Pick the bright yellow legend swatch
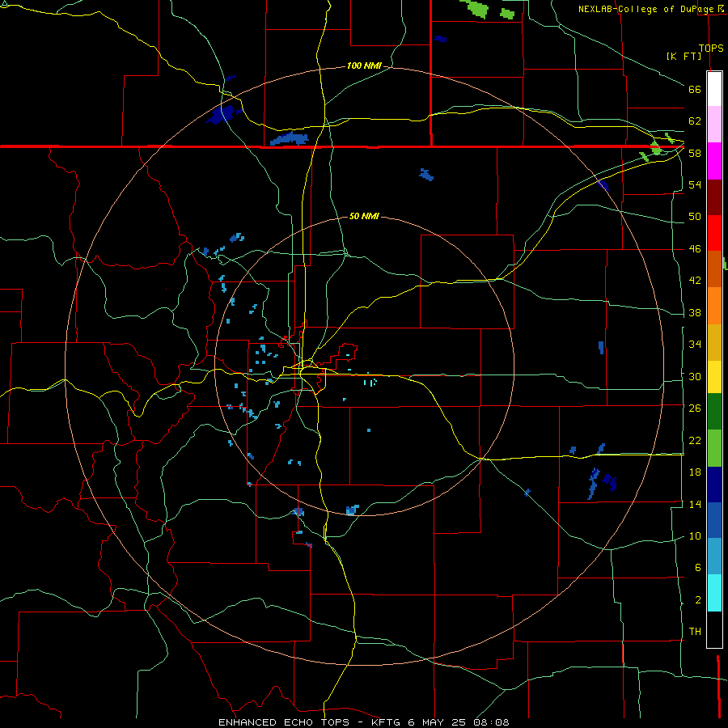This screenshot has height=728, width=728. [714, 377]
